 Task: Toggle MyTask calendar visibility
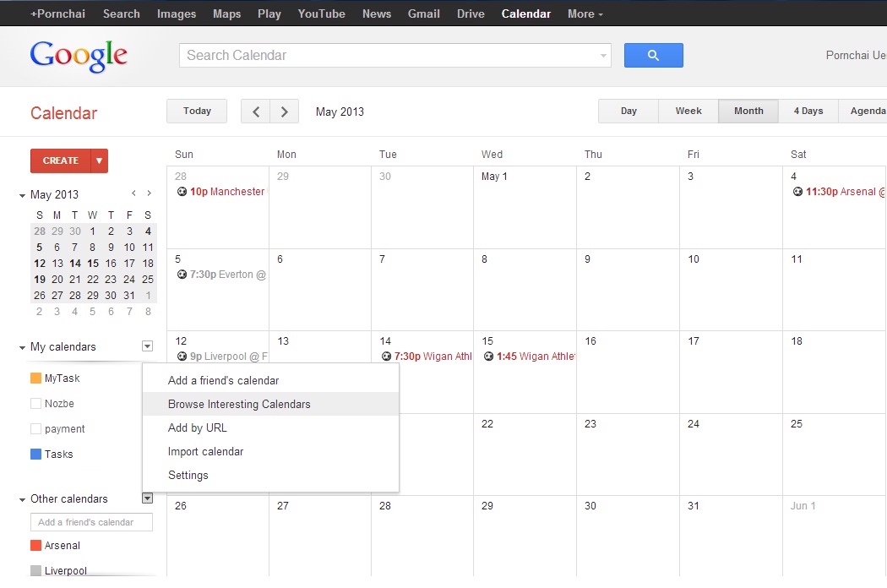tap(35, 378)
